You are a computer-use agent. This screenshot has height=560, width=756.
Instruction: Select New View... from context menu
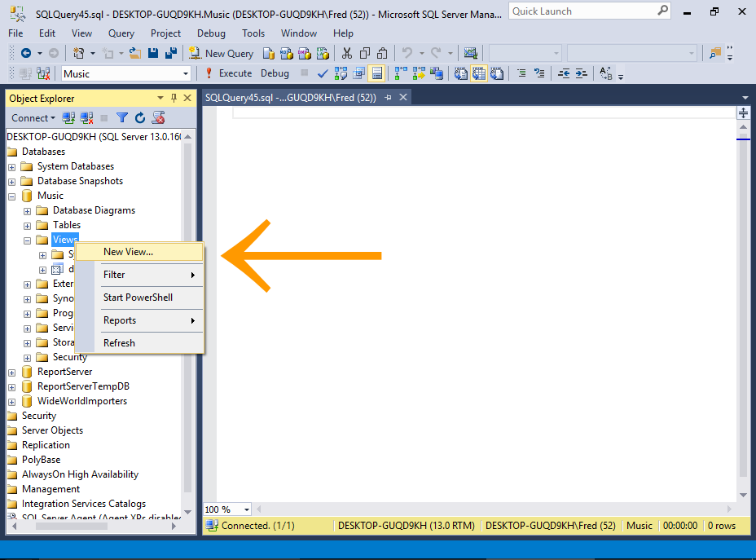(128, 252)
